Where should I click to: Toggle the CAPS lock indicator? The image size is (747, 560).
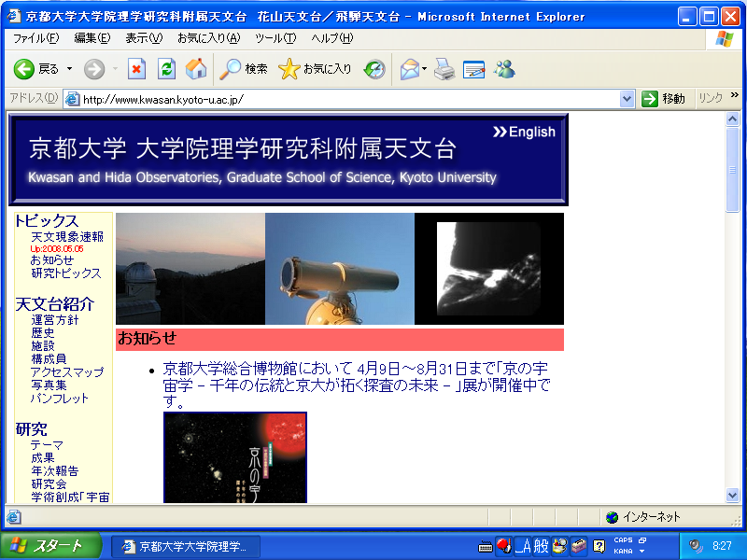623,540
